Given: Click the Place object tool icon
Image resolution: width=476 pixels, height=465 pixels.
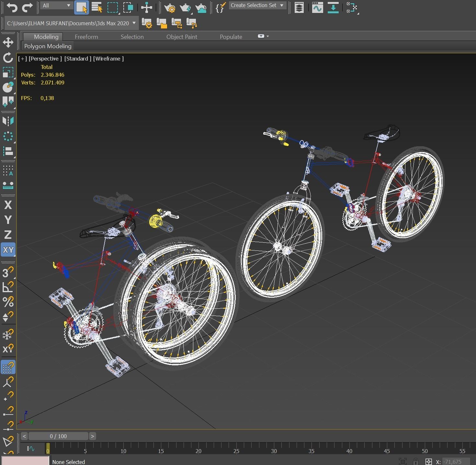Looking at the screenshot, I should click(8, 87).
